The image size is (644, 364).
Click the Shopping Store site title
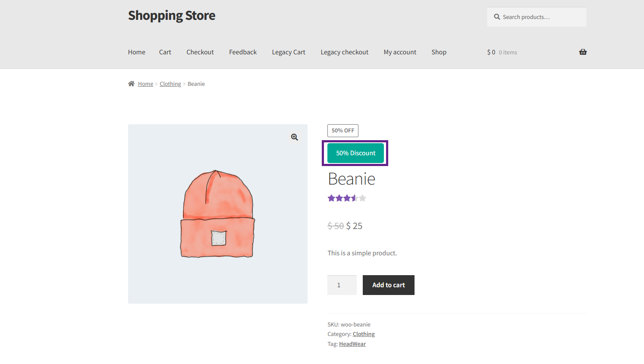pos(171,15)
